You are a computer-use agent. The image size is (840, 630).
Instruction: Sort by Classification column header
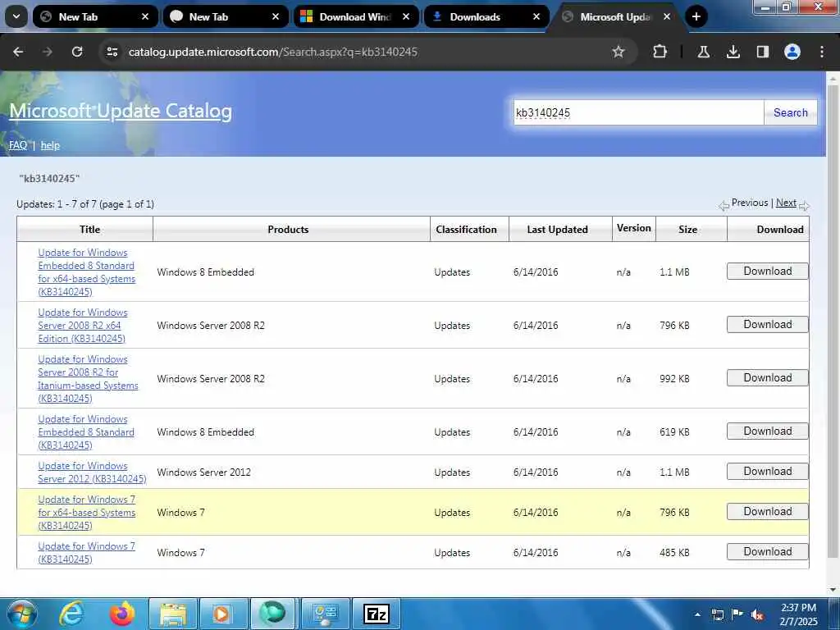coord(466,230)
